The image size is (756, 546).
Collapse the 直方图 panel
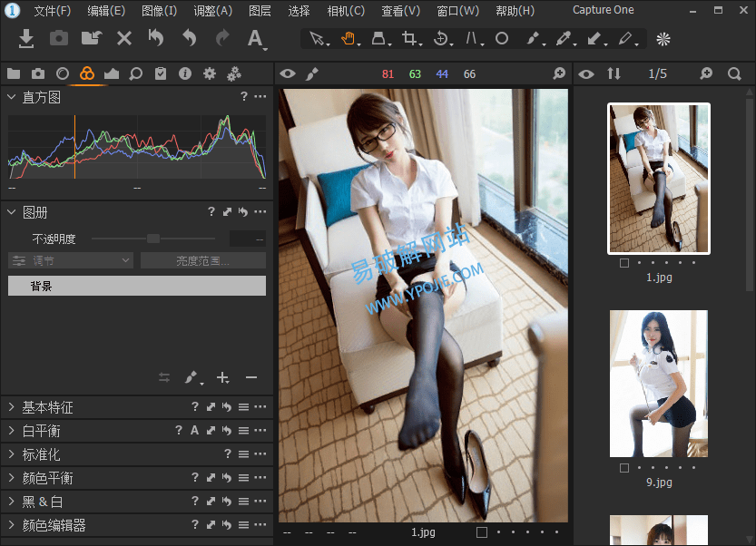[x=12, y=97]
